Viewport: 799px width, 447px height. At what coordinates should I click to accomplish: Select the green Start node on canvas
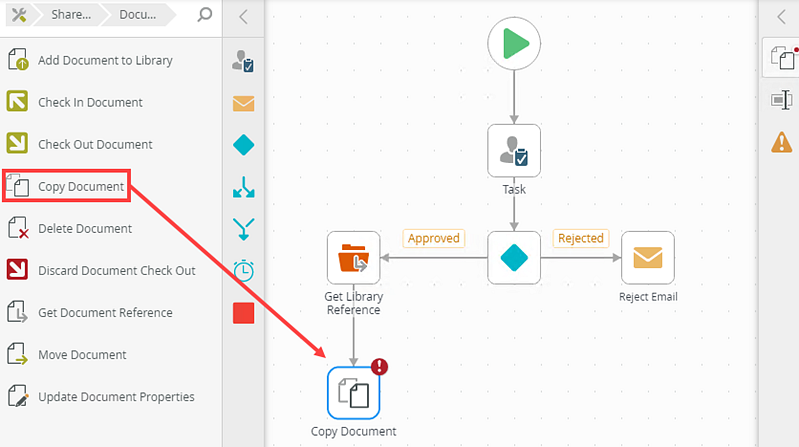coord(514,44)
